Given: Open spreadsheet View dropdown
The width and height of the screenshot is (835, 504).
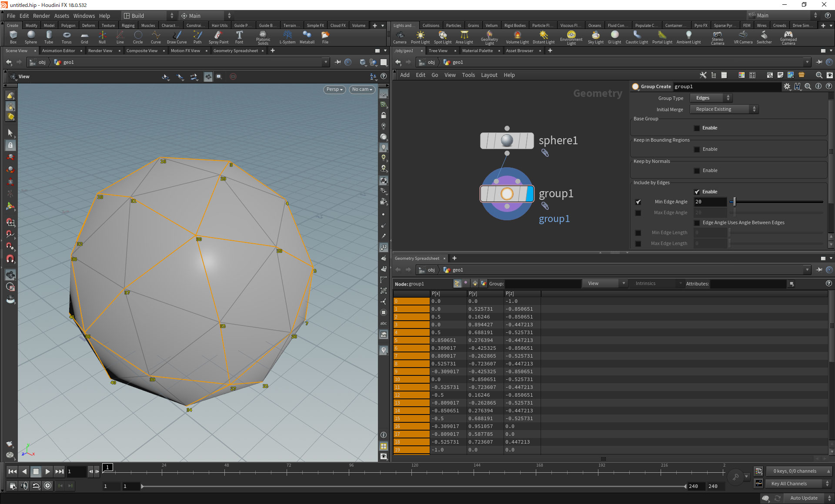Looking at the screenshot, I should [x=604, y=284].
